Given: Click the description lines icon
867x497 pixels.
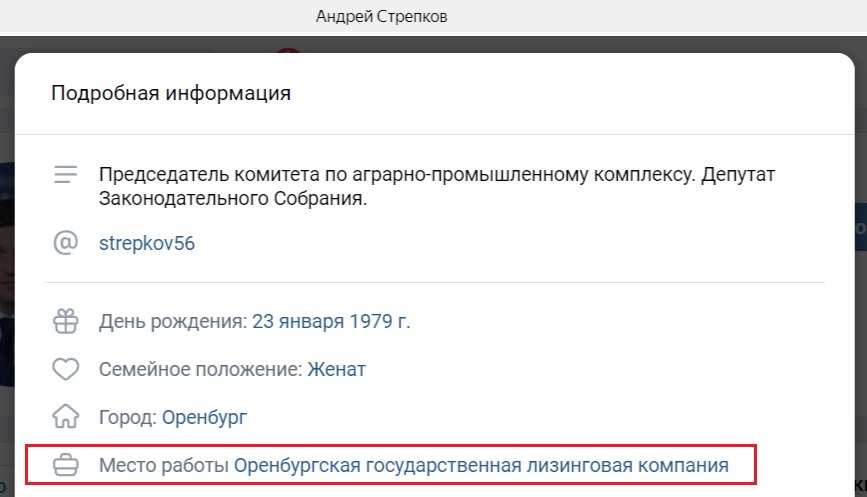Looking at the screenshot, I should (x=66, y=175).
